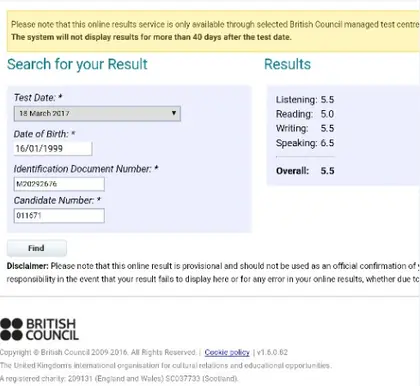
Task: Click the 'Results' heading
Action: pyautogui.click(x=287, y=64)
